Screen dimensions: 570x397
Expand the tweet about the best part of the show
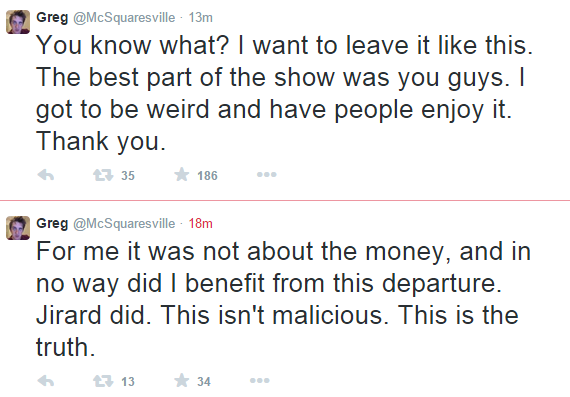pyautogui.click(x=285, y=93)
